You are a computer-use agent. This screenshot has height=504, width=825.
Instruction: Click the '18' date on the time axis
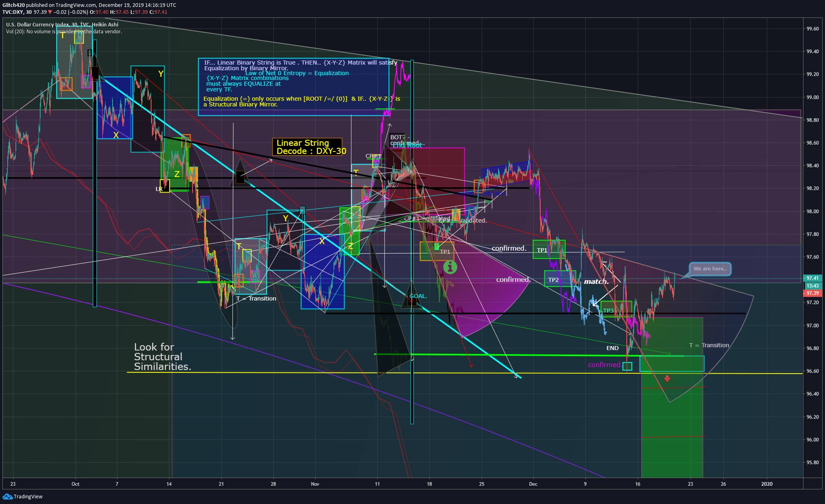tap(429, 484)
